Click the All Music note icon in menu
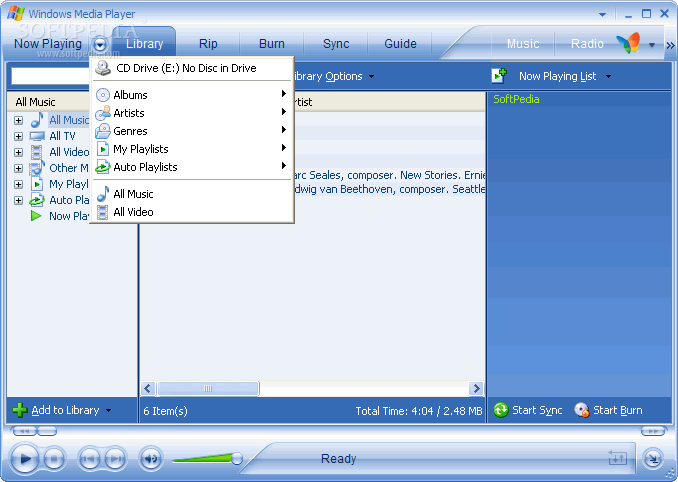 [x=103, y=194]
